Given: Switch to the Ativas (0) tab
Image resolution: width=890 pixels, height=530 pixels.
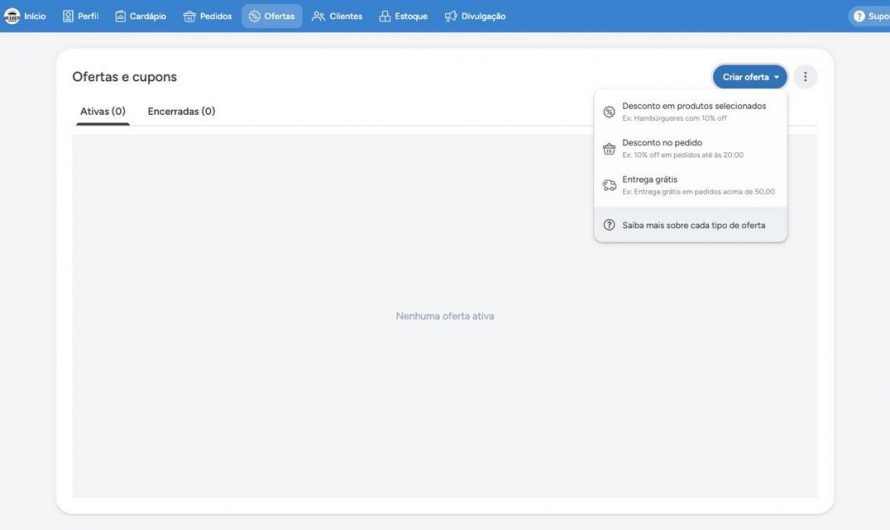Looking at the screenshot, I should [103, 111].
